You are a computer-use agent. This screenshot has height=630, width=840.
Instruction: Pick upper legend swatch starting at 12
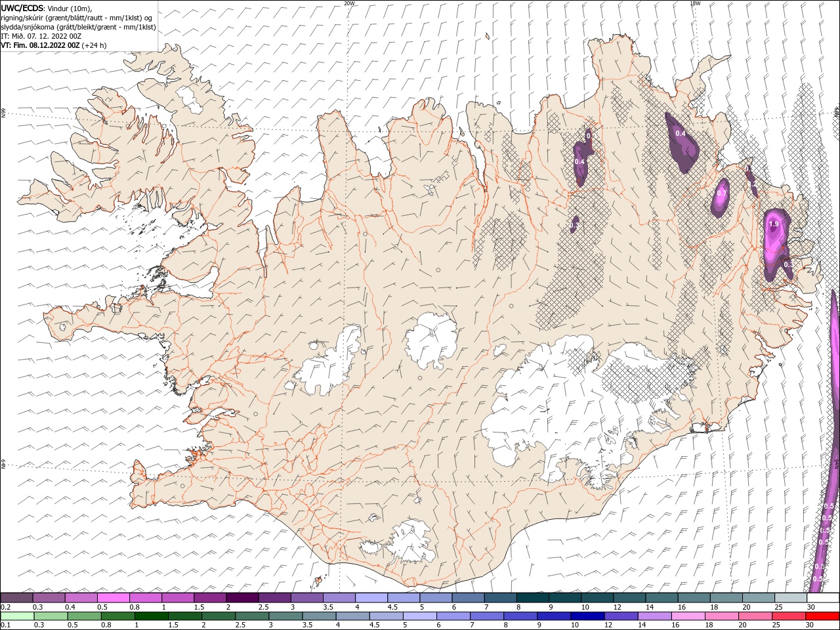[629, 598]
